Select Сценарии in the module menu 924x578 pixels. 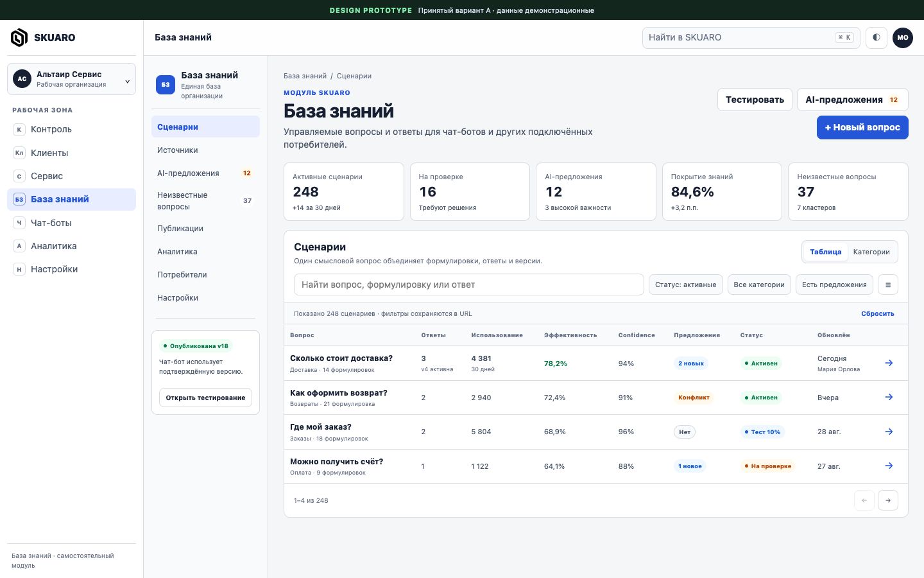205,127
